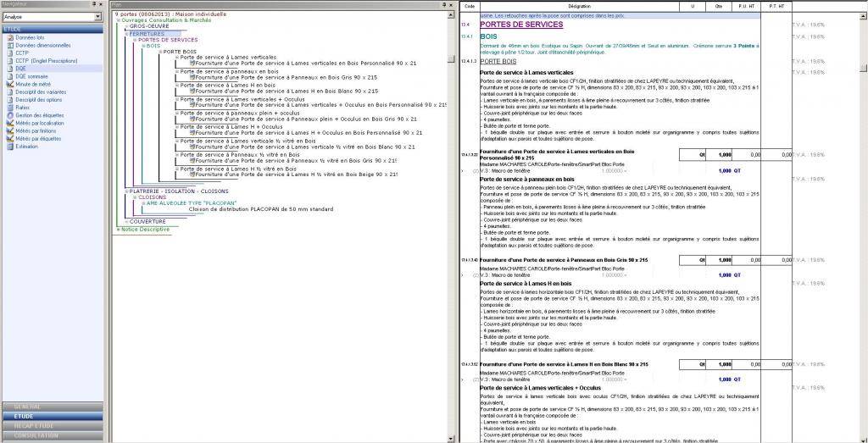The image size is (868, 443).
Task: Click the Métrés par localisation icon
Action: (10, 123)
